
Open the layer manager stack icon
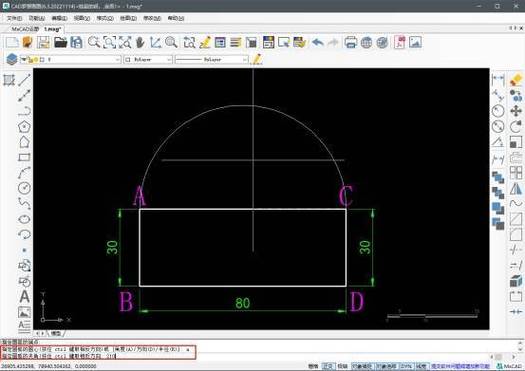click(12, 59)
